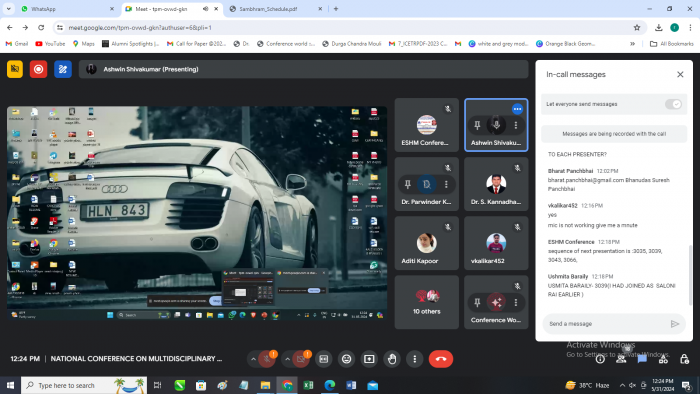The width and height of the screenshot is (700, 394).
Task: Toggle the muted microphone button
Action: pyautogui.click(x=267, y=359)
